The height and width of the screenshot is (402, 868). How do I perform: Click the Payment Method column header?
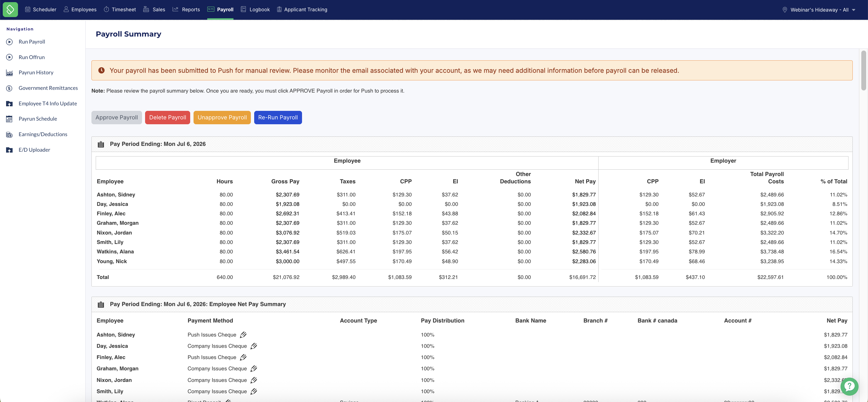tap(210, 320)
